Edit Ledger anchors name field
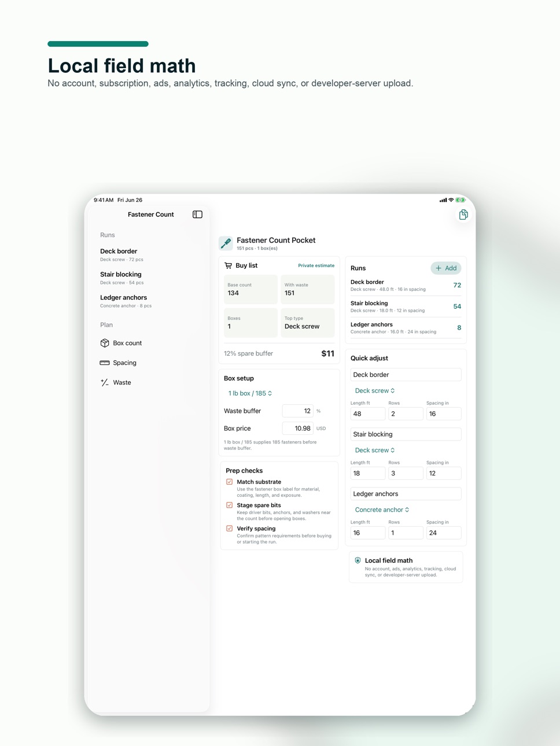Screen dimensions: 560x746 point(406,494)
